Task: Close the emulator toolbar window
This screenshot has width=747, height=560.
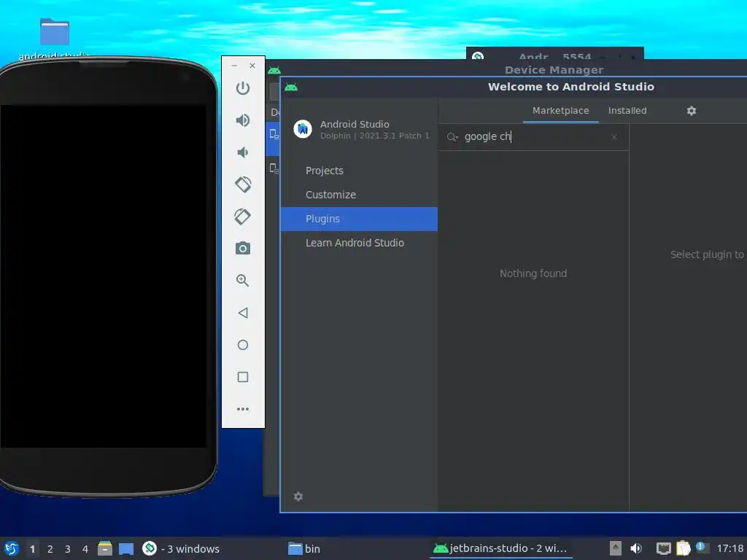Action: [x=252, y=66]
